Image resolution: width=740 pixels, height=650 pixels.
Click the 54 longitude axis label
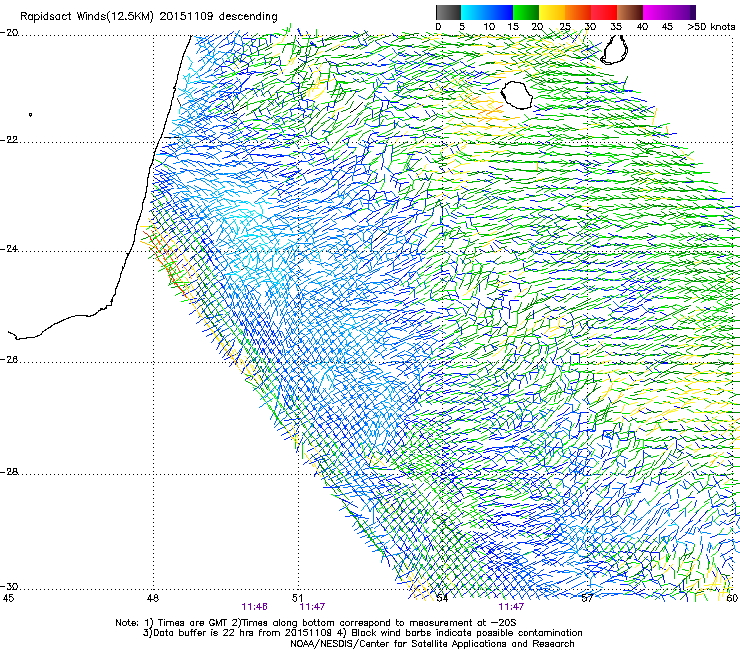pos(442,598)
